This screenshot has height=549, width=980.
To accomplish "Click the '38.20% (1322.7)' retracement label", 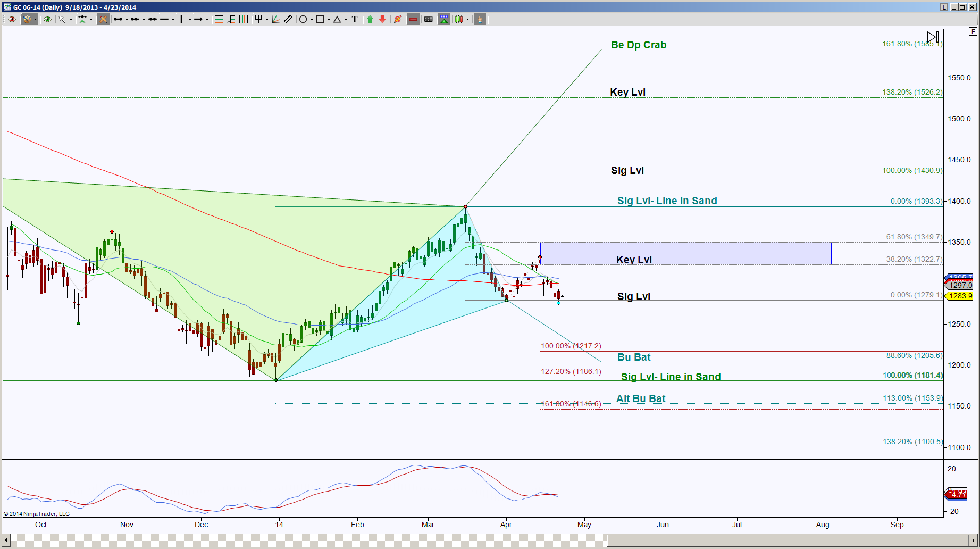I will 914,259.
